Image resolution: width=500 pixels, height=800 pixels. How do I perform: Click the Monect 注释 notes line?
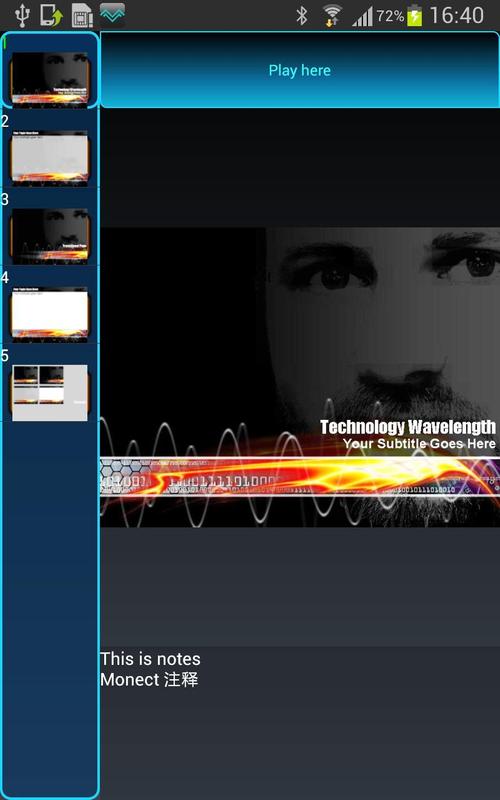tap(149, 680)
